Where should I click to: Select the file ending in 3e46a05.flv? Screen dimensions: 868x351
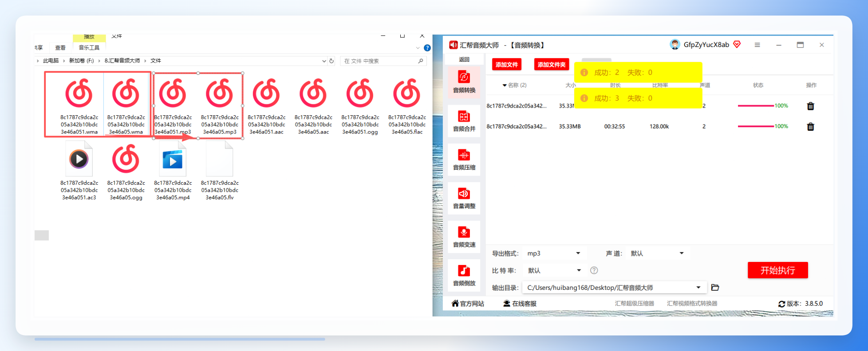[x=220, y=171]
